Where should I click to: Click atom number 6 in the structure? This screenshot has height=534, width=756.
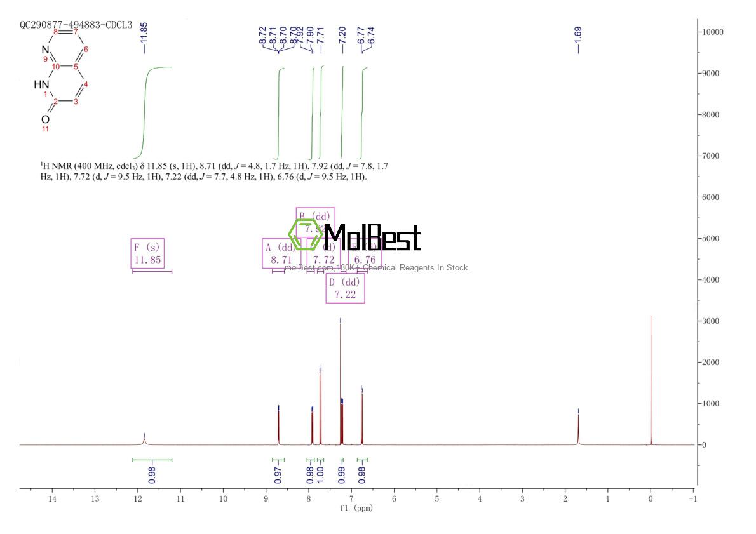(x=86, y=49)
